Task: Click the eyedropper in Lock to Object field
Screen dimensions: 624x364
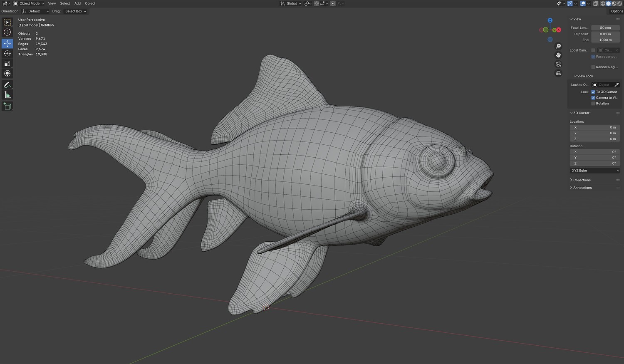Action: (x=617, y=85)
